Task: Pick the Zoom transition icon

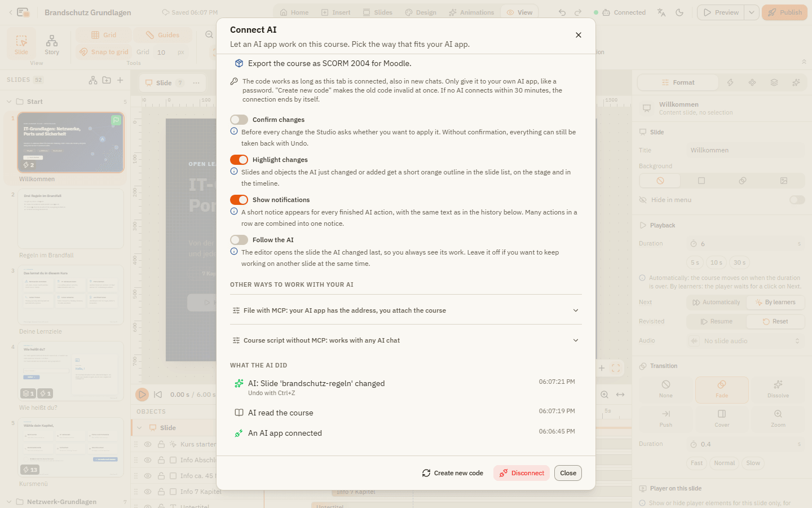Action: [x=778, y=419]
